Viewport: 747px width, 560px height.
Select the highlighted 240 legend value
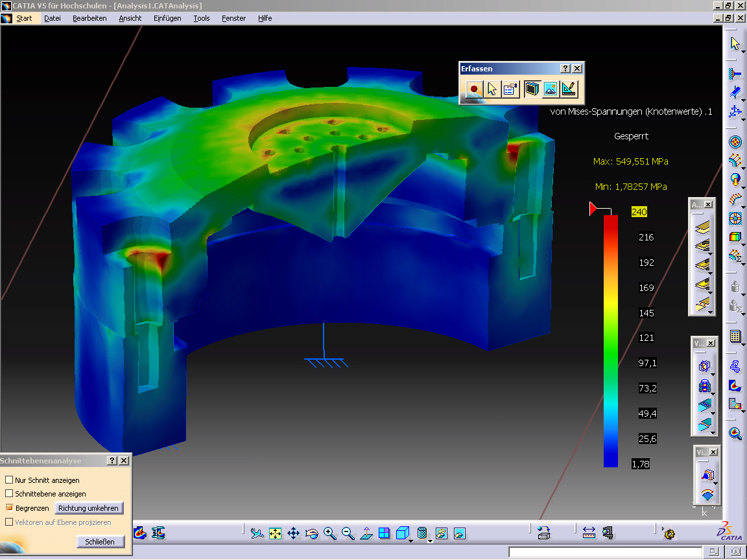(639, 212)
